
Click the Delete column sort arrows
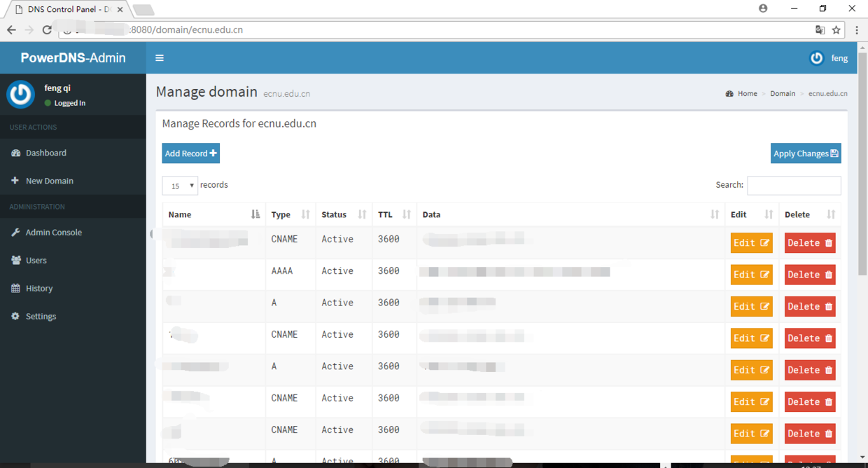click(831, 214)
